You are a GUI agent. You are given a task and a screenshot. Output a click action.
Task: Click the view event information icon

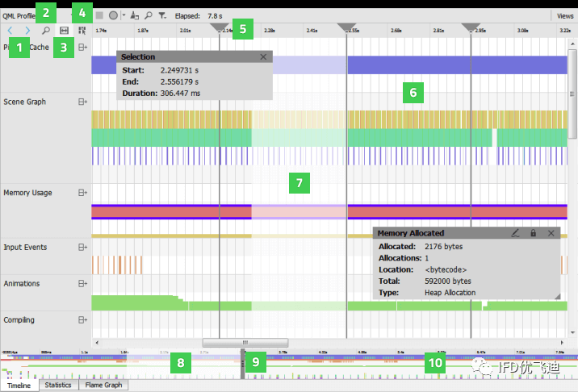pyautogui.click(x=82, y=30)
